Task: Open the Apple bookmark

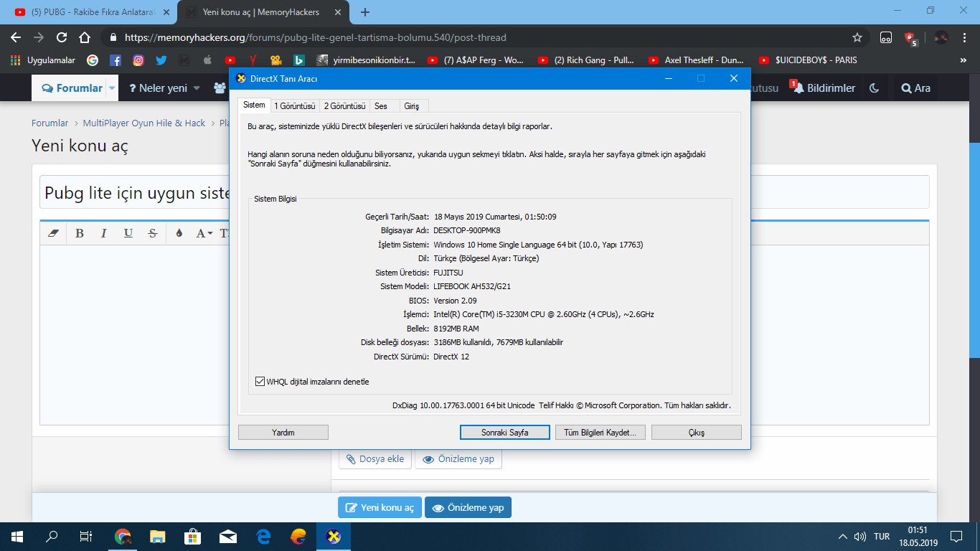Action: (207, 60)
